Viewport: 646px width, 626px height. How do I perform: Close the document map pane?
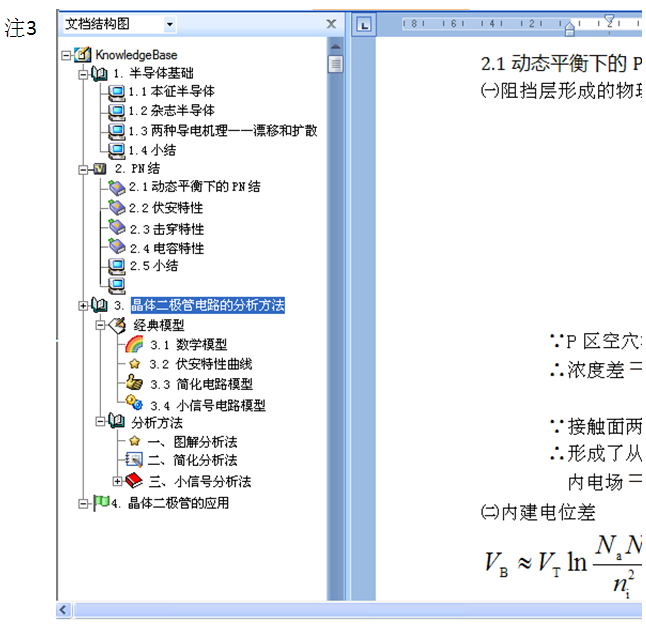coord(331,24)
